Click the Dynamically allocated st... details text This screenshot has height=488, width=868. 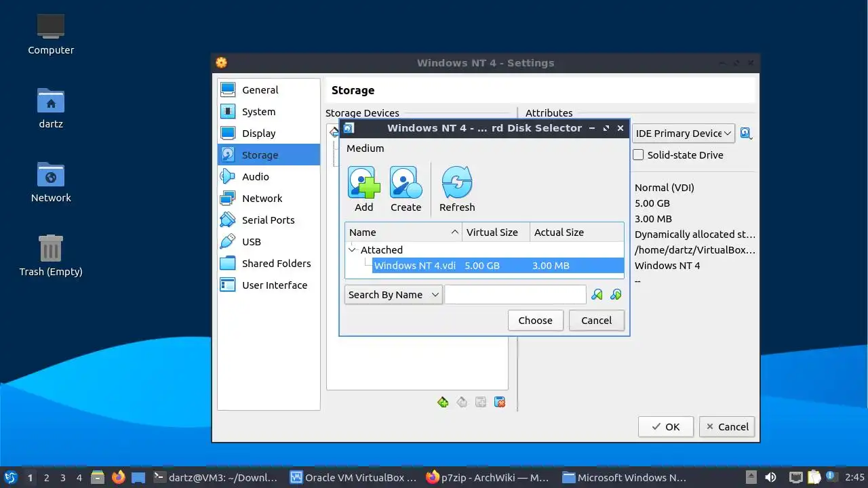(695, 234)
